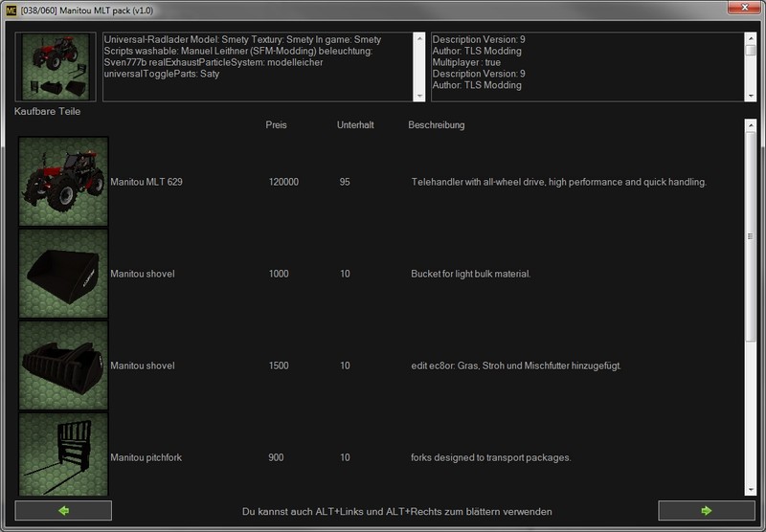Go to next mod with green right arrow
The image size is (766, 532).
pyautogui.click(x=705, y=511)
